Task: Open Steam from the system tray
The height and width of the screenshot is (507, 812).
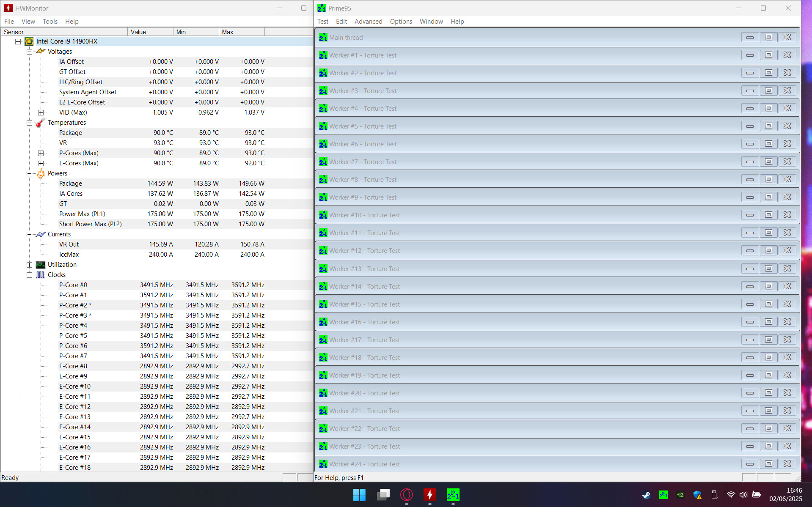Action: (x=646, y=495)
